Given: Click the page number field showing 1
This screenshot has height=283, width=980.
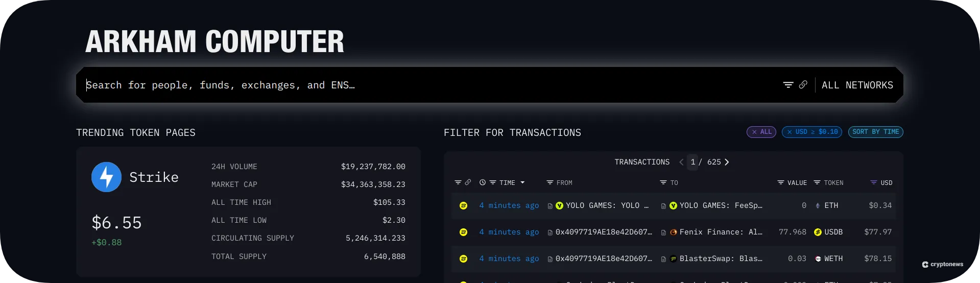Looking at the screenshot, I should point(692,162).
